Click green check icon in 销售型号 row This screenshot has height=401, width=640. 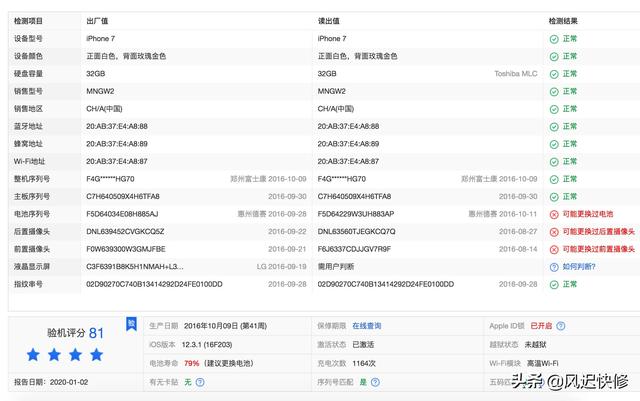(554, 92)
